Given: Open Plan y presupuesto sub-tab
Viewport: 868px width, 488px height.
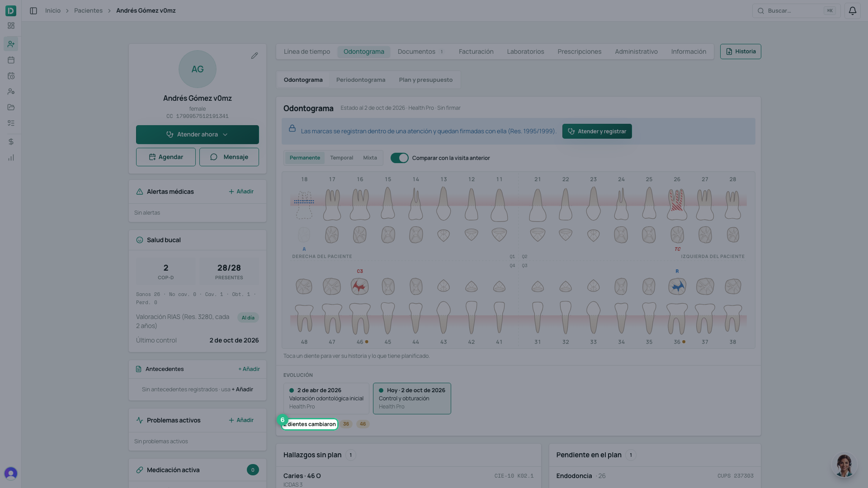Looking at the screenshot, I should pyautogui.click(x=425, y=80).
